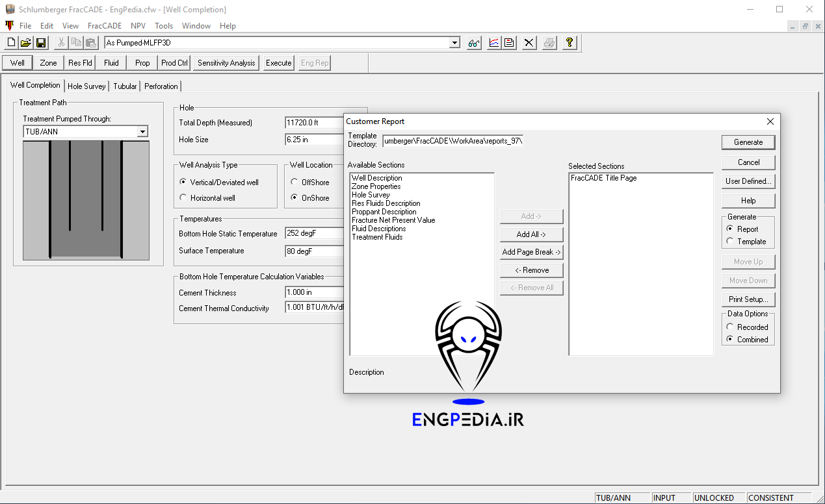Click the Bottom Hole Static Temperature field

(x=314, y=233)
